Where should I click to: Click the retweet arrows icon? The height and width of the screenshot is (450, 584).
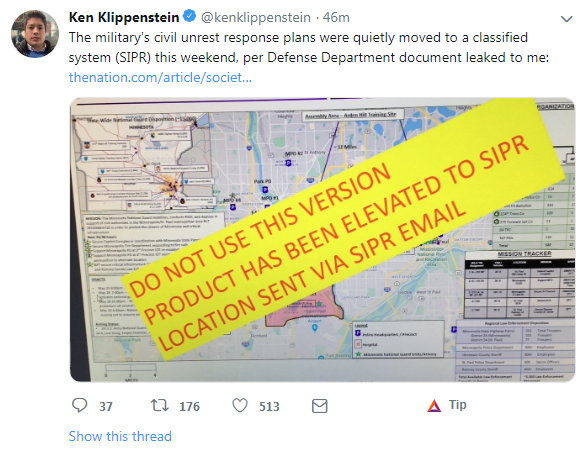159,405
